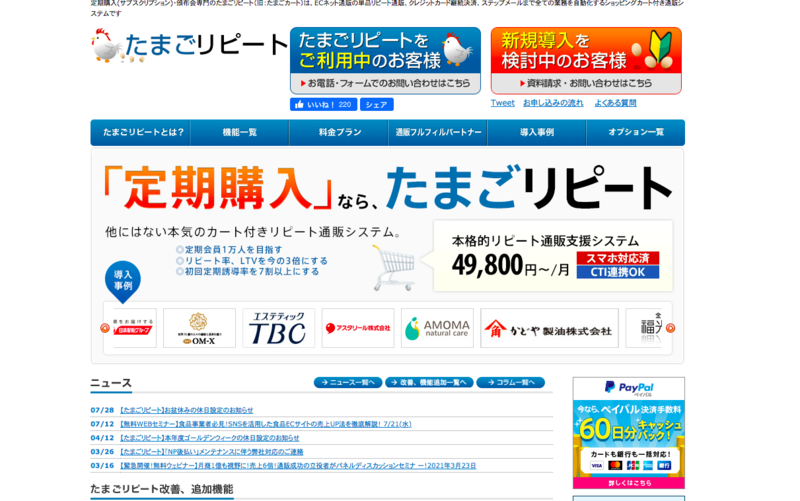Open the OM-X logo thumbnail
The width and height of the screenshot is (800, 501).
pos(199,328)
